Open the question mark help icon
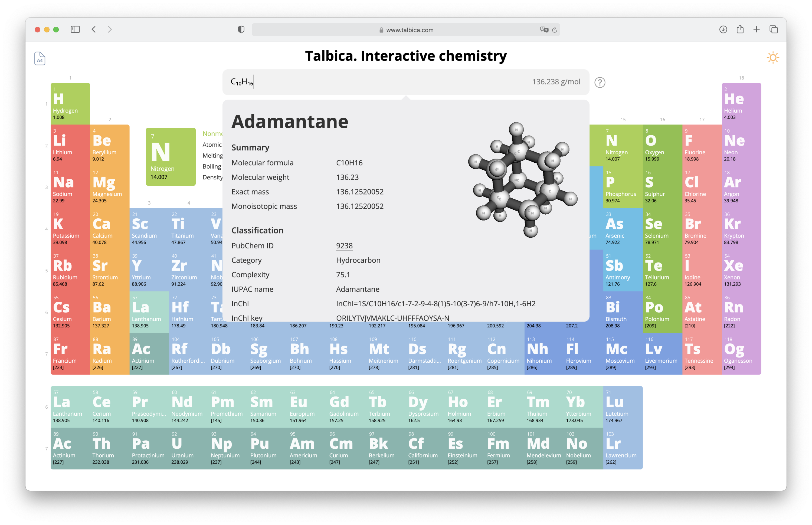Screen dimensions: 812x525 [x=600, y=82]
